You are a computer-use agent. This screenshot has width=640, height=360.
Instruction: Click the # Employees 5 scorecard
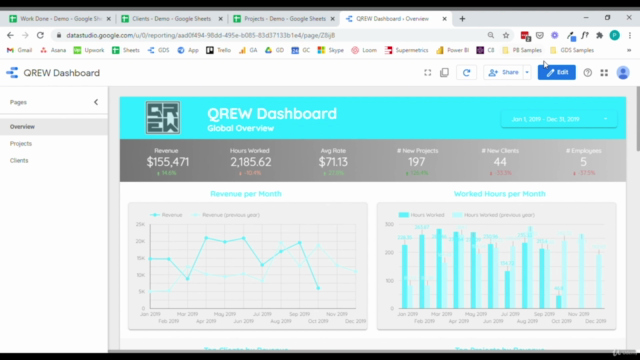(x=583, y=162)
